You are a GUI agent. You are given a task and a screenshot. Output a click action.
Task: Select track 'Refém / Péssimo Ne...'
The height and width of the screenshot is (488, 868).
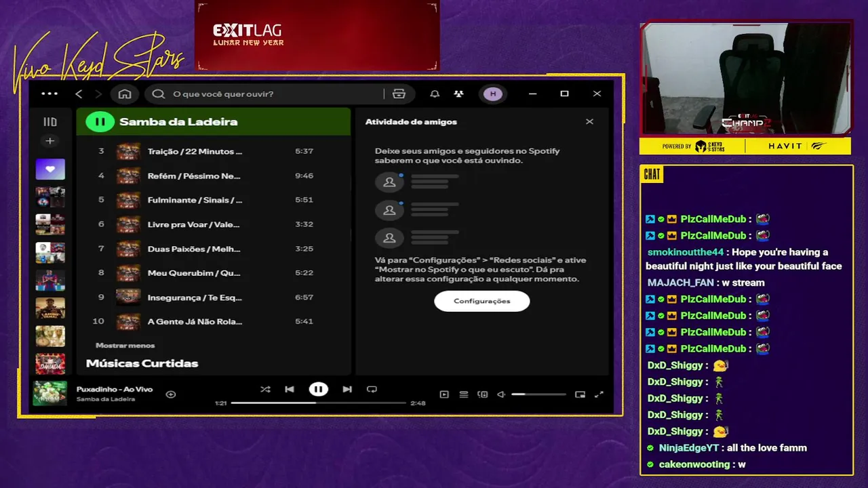tap(194, 176)
